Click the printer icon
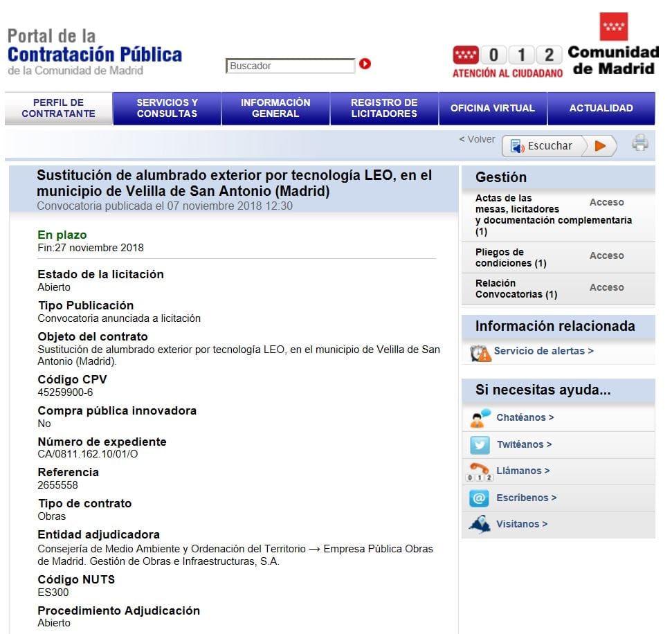Image resolution: width=672 pixels, height=634 pixels. (x=640, y=143)
